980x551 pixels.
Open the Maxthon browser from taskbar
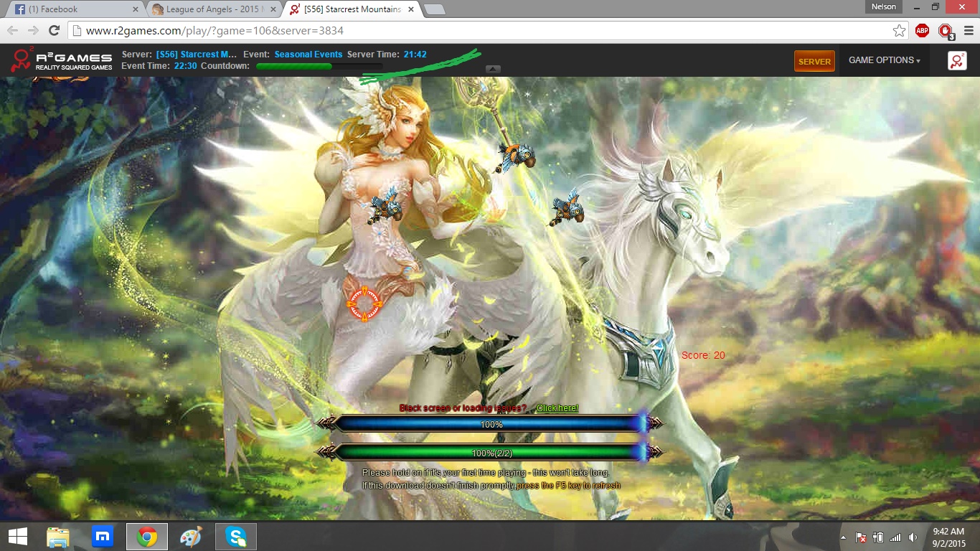coord(103,537)
